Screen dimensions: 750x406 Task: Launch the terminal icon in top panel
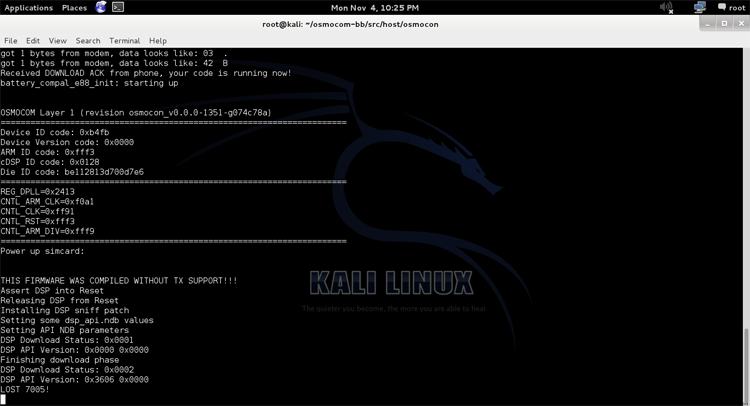[x=118, y=7]
